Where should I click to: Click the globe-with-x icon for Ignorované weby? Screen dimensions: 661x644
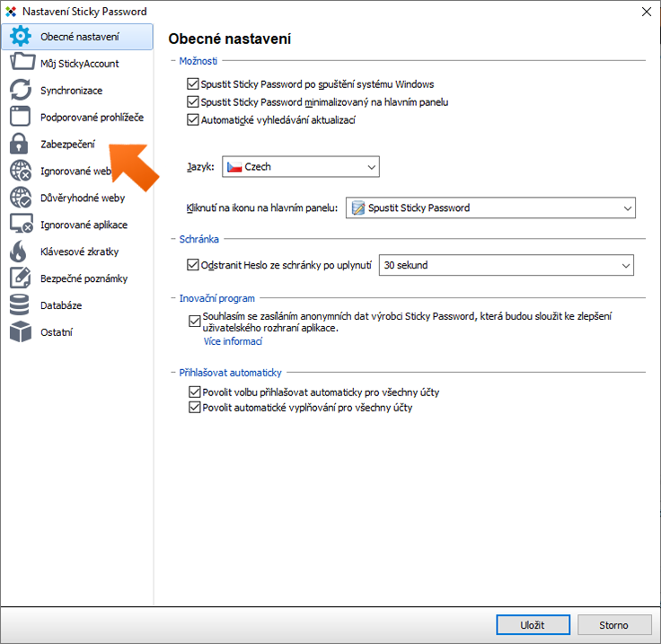point(21,171)
